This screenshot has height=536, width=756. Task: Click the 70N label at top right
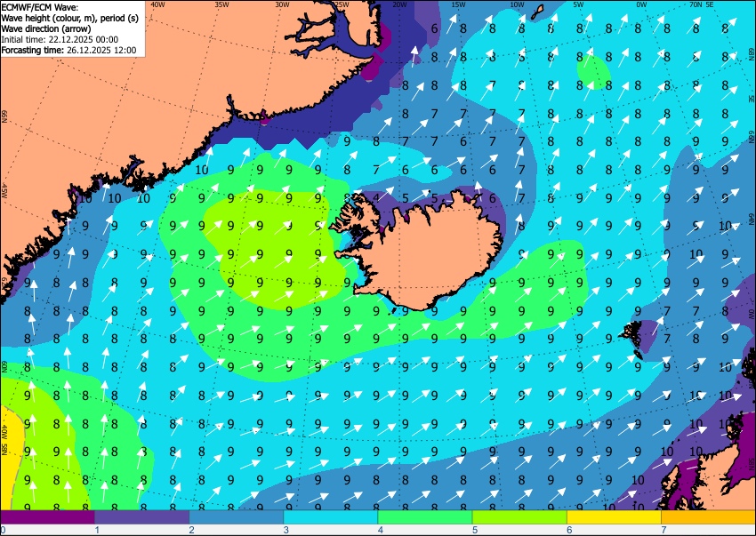(696, 4)
